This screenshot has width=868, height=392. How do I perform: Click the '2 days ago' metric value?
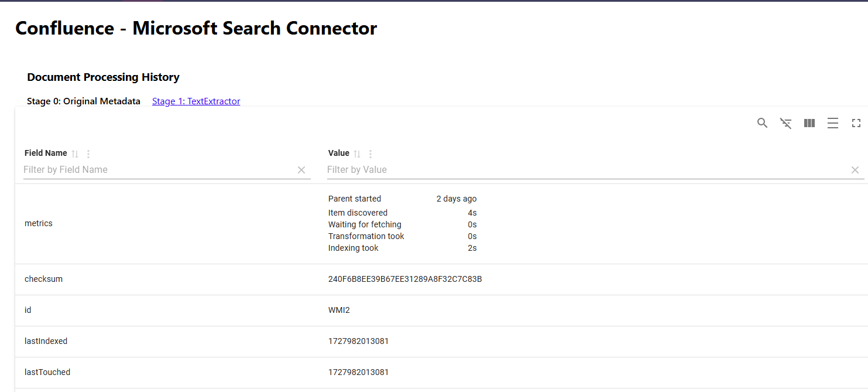(x=457, y=199)
